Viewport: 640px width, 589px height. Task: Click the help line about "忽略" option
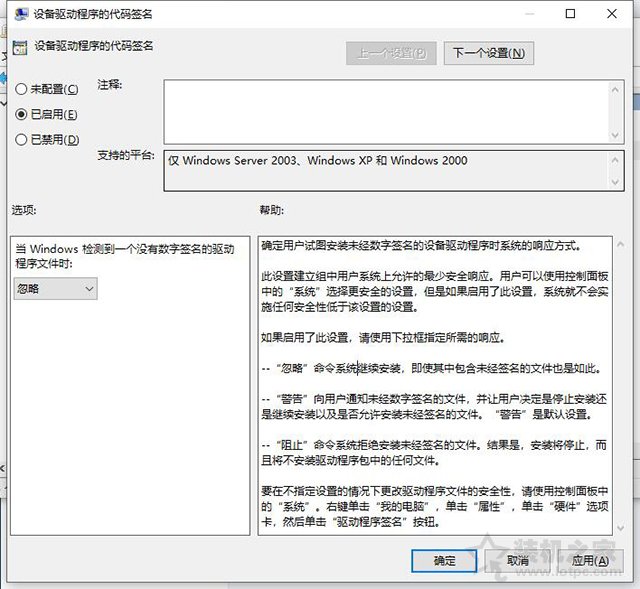[431, 368]
